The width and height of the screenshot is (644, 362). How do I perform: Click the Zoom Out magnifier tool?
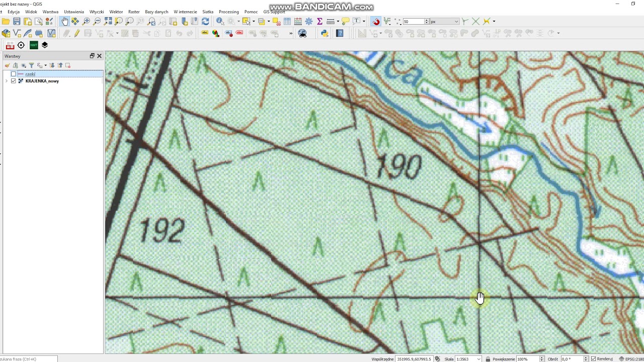tap(97, 21)
